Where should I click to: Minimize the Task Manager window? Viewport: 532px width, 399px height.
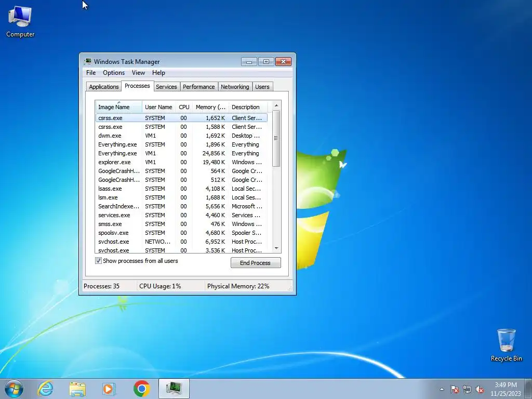tap(249, 62)
